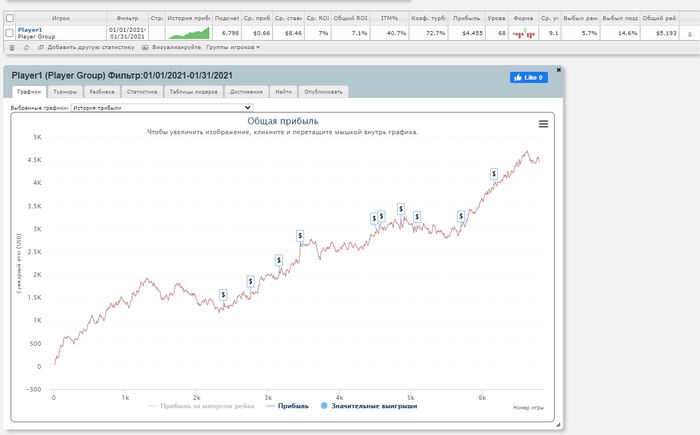This screenshot has width=700, height=435.
Task: Sort by the Игрок column header
Action: point(61,18)
